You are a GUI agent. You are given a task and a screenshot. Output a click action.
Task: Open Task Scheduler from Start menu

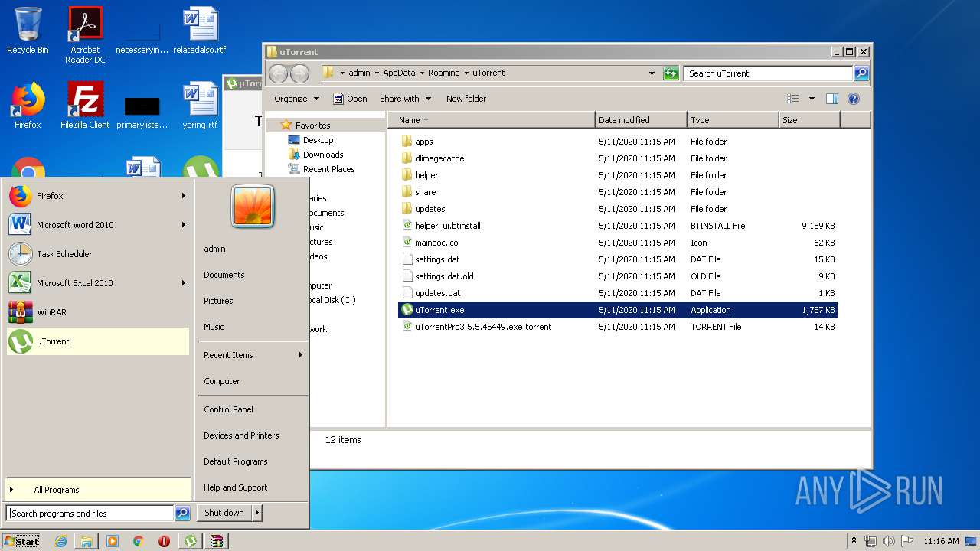(97, 254)
